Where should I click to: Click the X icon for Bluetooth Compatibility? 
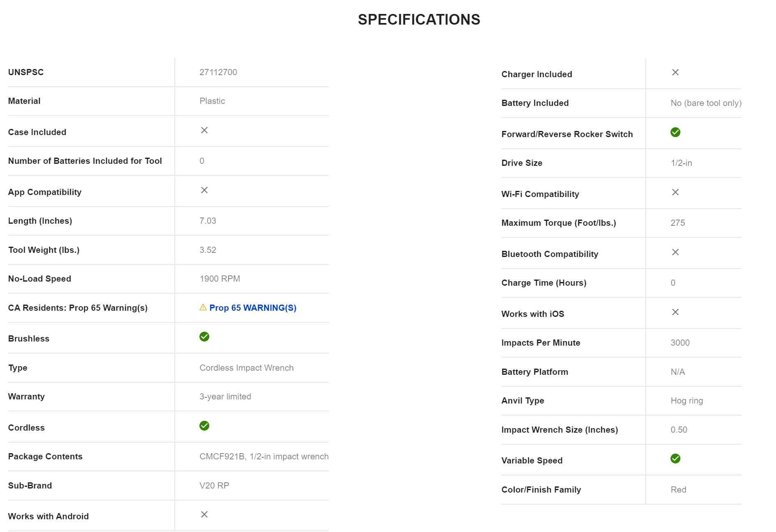point(675,252)
